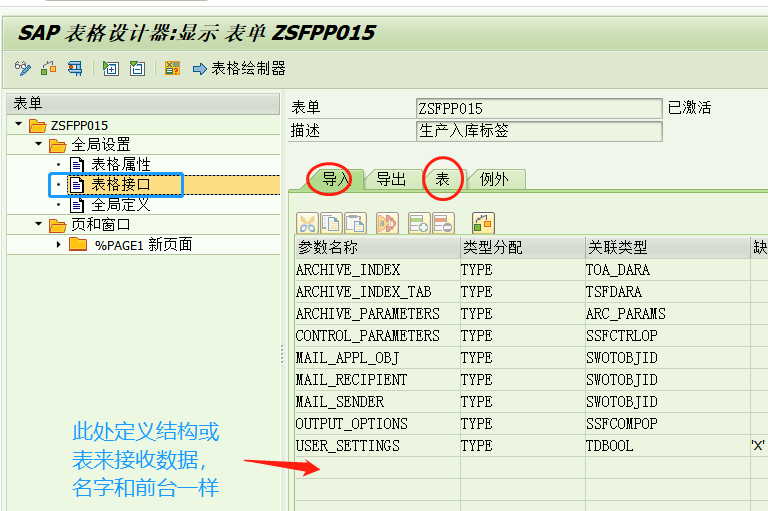Select the CONTROL_PARAMETERS parameter cell

tap(377, 336)
